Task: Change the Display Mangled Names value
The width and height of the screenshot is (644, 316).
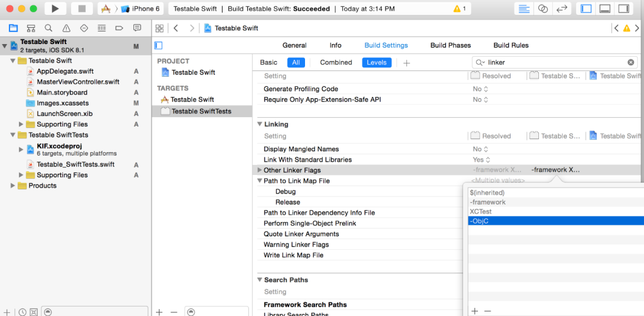Action: (x=480, y=149)
